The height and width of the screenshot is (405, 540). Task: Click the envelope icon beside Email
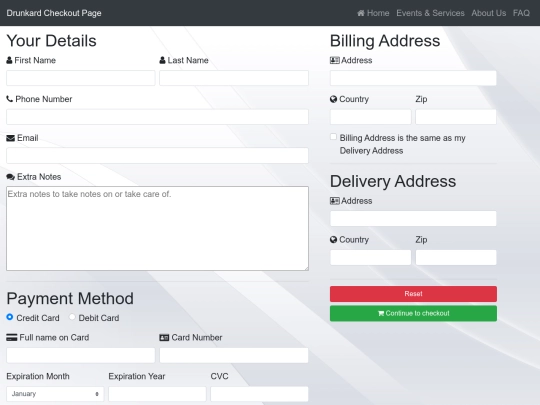pos(11,138)
